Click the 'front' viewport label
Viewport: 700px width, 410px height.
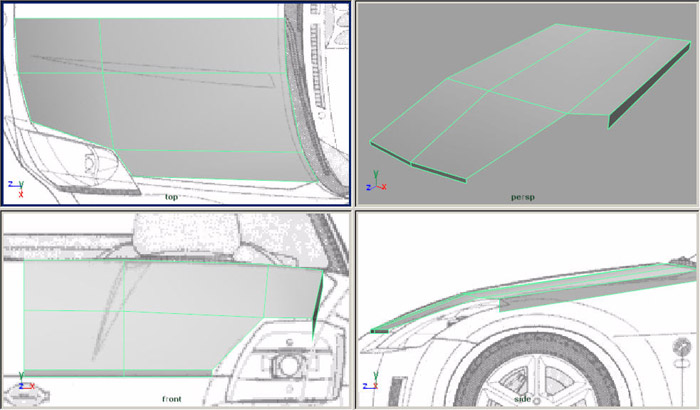coord(172,399)
